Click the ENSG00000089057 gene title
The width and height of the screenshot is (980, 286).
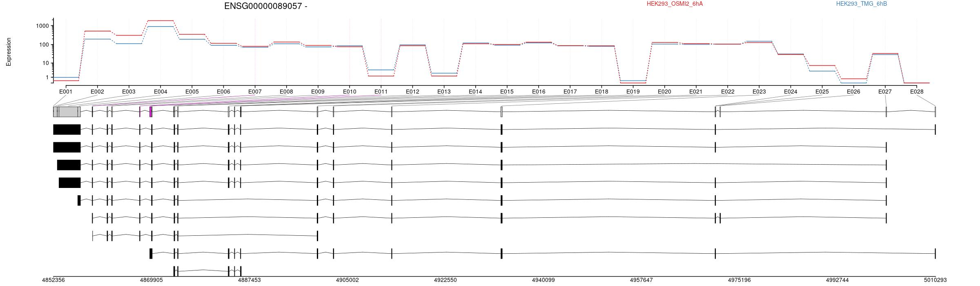click(x=266, y=6)
